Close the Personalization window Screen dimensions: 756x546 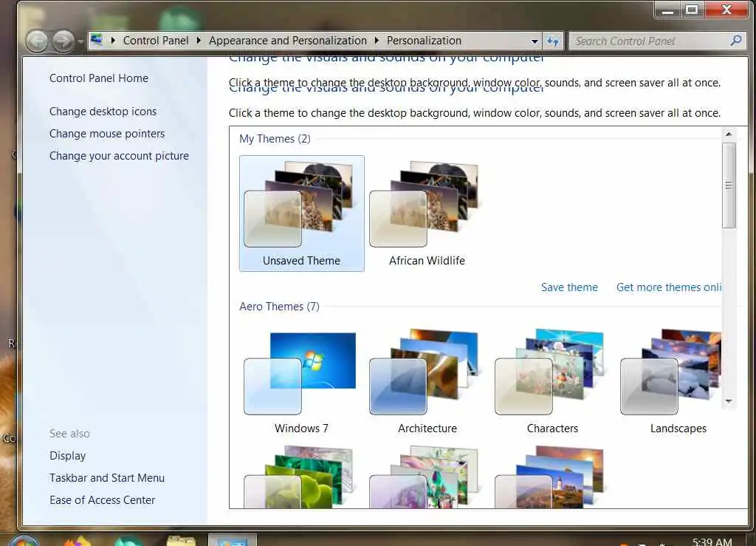(x=726, y=10)
